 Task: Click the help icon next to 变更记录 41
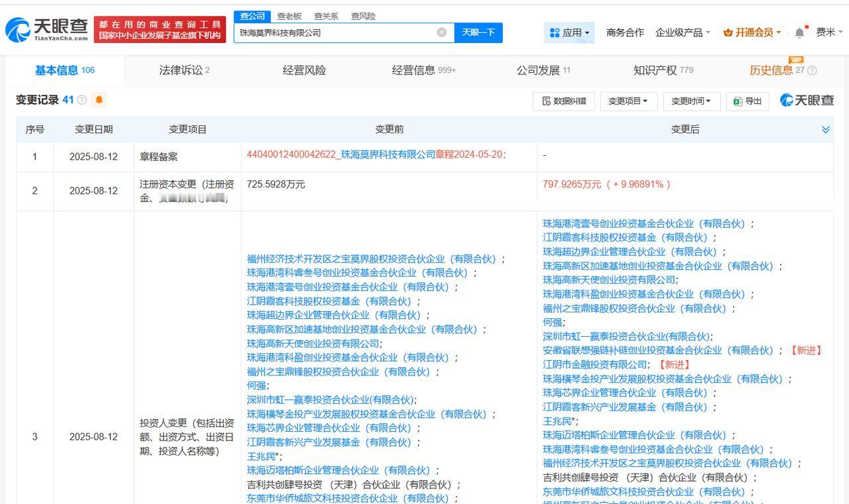click(82, 100)
